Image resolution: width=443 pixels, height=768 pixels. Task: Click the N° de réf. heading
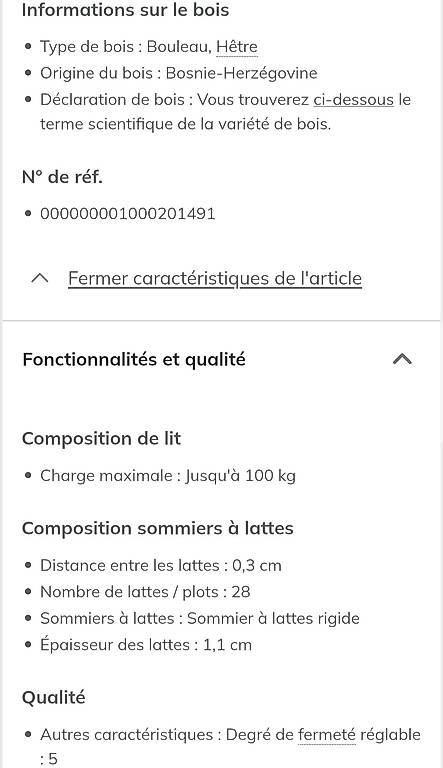pyautogui.click(x=62, y=177)
